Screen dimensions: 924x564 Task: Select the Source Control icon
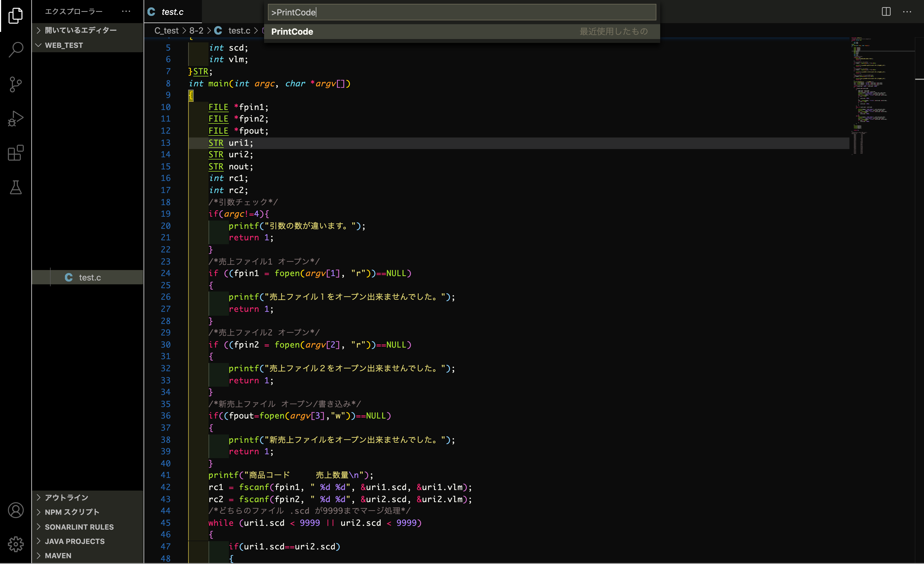(15, 84)
